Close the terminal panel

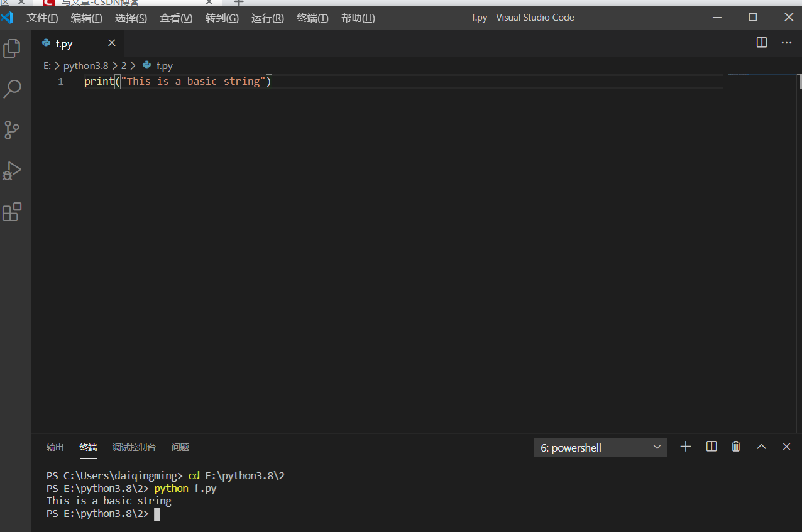click(786, 447)
